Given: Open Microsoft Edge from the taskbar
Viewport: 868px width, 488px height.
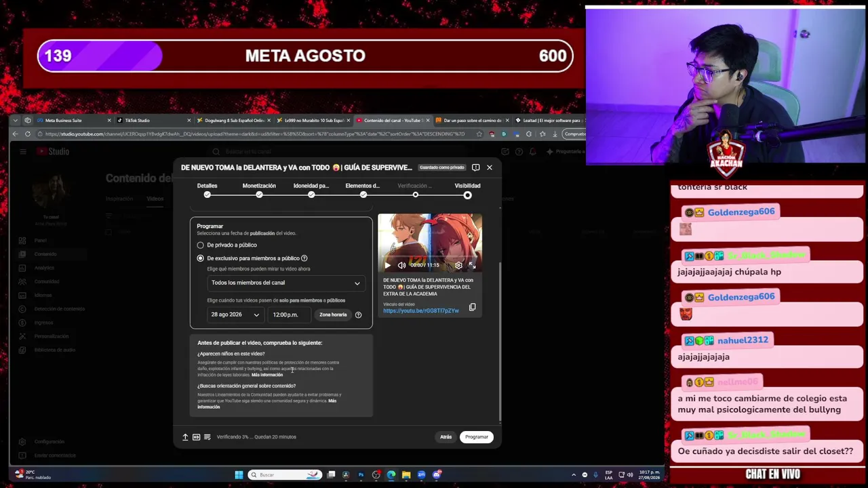Looking at the screenshot, I should [391, 475].
